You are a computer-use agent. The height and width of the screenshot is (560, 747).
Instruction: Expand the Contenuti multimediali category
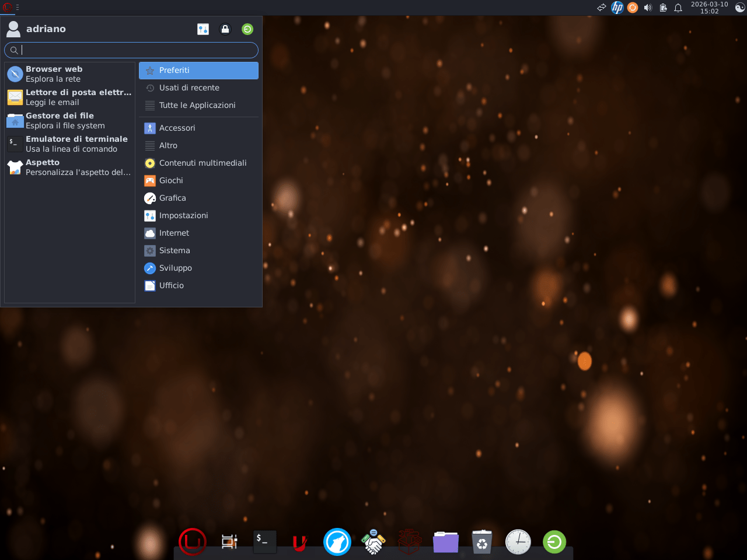coord(203,163)
